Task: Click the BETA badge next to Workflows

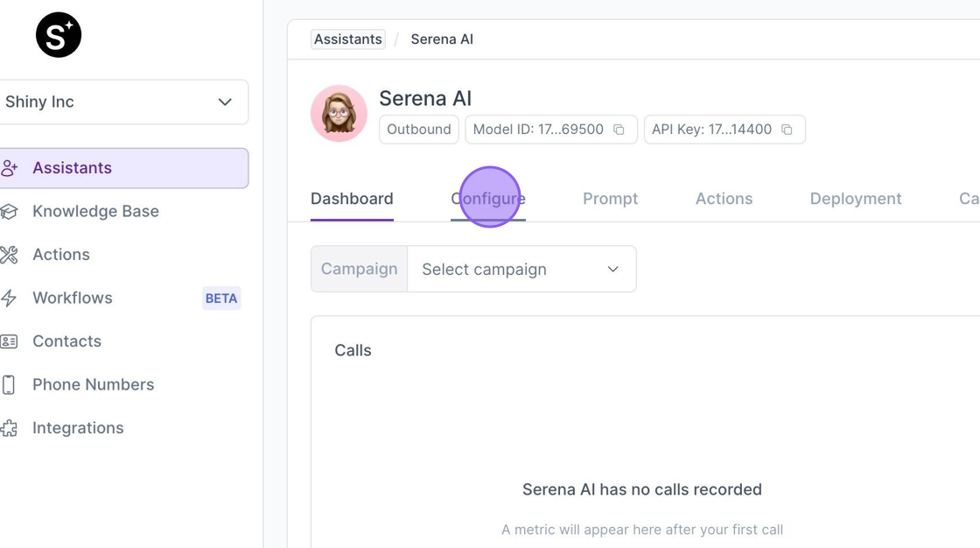Action: click(221, 299)
